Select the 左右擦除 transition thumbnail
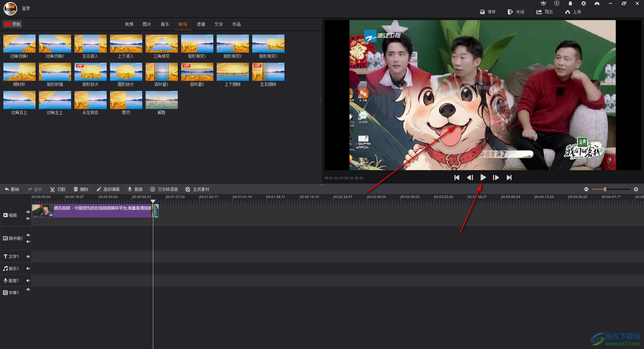The height and width of the screenshot is (349, 644). click(x=268, y=72)
